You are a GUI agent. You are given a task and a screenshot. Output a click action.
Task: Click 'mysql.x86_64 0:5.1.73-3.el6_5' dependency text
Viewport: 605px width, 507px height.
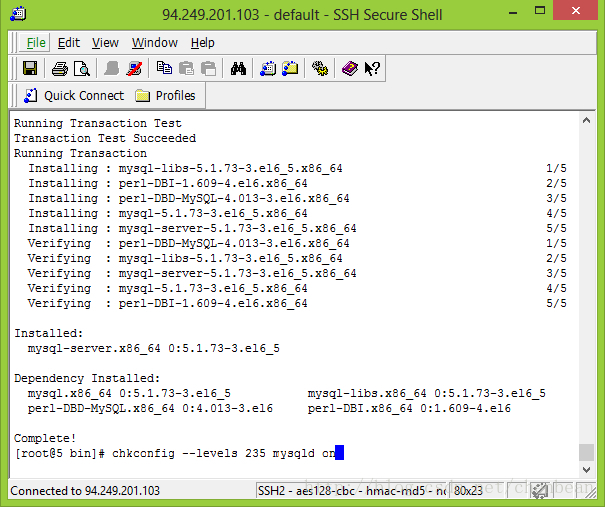129,393
